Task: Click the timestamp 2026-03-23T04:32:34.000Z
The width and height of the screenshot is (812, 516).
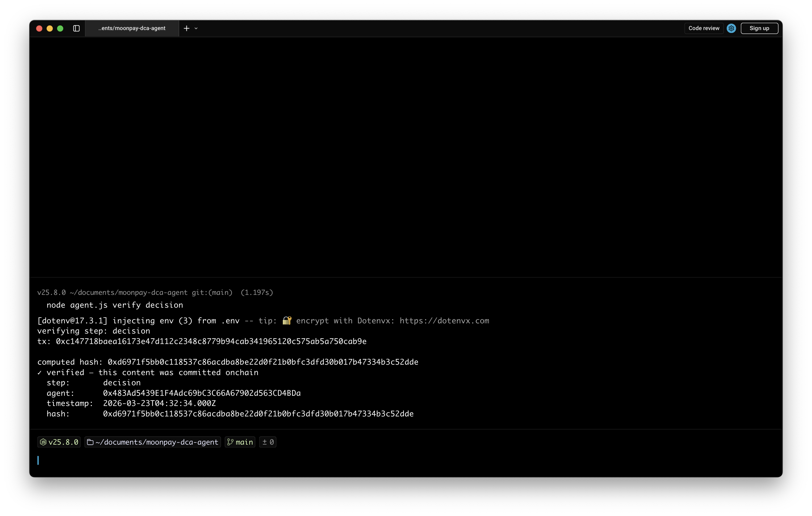Action: click(x=160, y=403)
